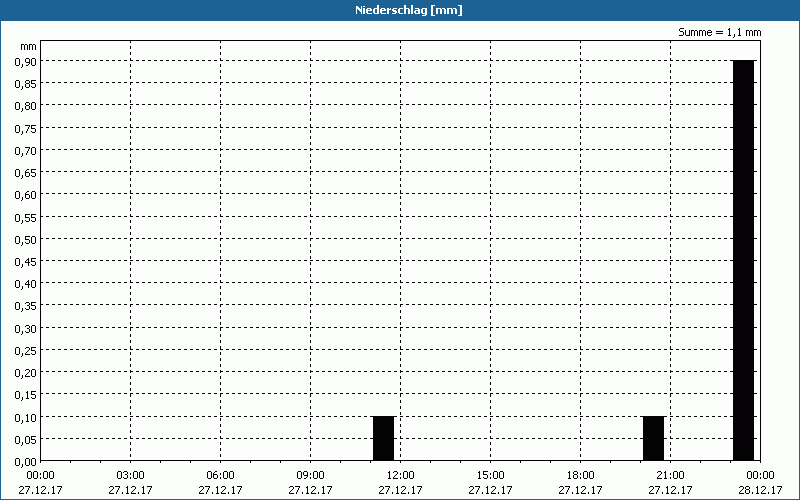Click the 12:00 time axis label
The width and height of the screenshot is (800, 500).
tap(401, 476)
